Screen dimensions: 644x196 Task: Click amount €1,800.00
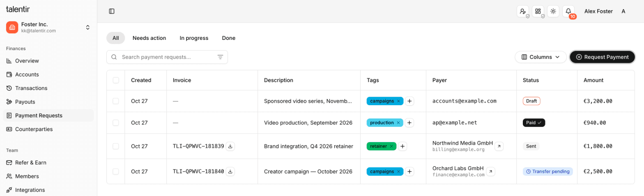point(598,146)
